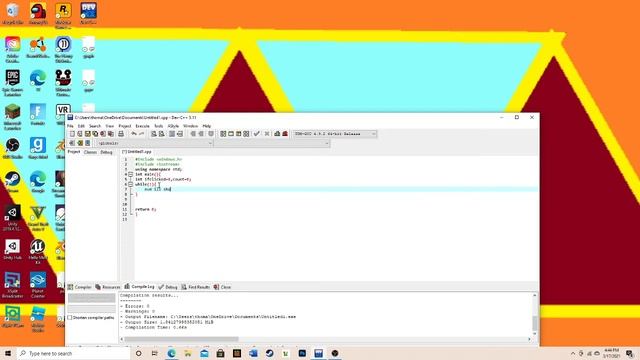
Task: Click the Save All toolbar icon
Action: coord(95,134)
